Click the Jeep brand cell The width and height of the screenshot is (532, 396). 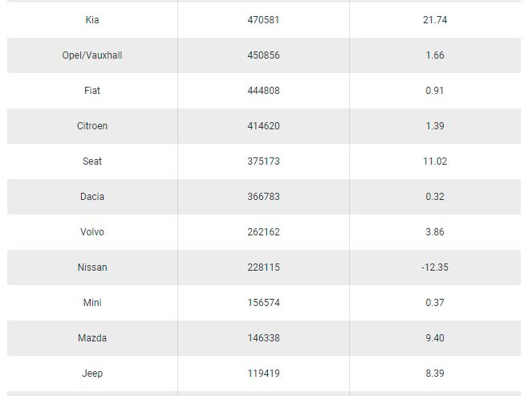click(x=92, y=374)
